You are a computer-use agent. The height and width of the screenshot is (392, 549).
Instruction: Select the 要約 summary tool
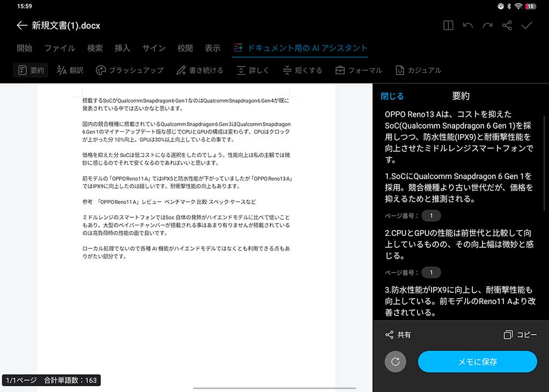(x=31, y=70)
